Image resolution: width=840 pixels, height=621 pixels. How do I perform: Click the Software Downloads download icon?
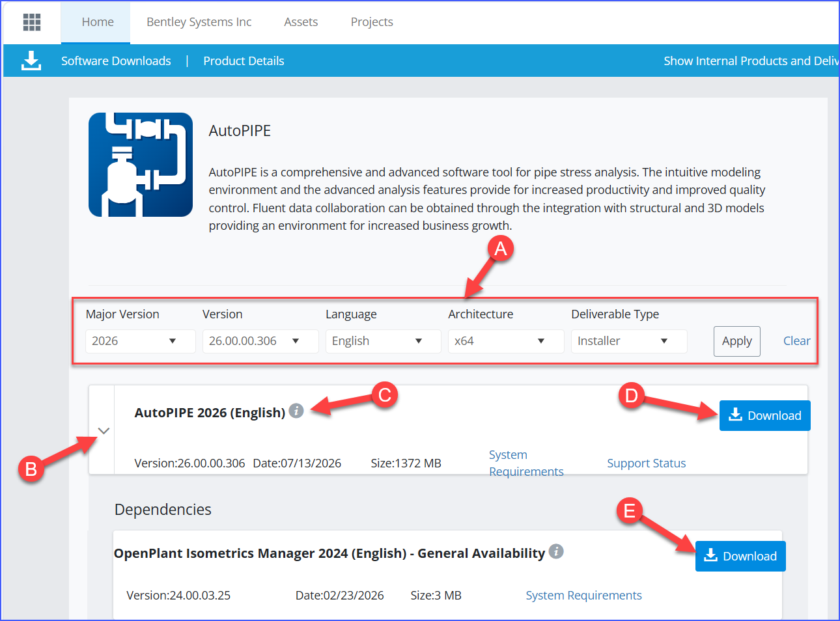click(31, 61)
